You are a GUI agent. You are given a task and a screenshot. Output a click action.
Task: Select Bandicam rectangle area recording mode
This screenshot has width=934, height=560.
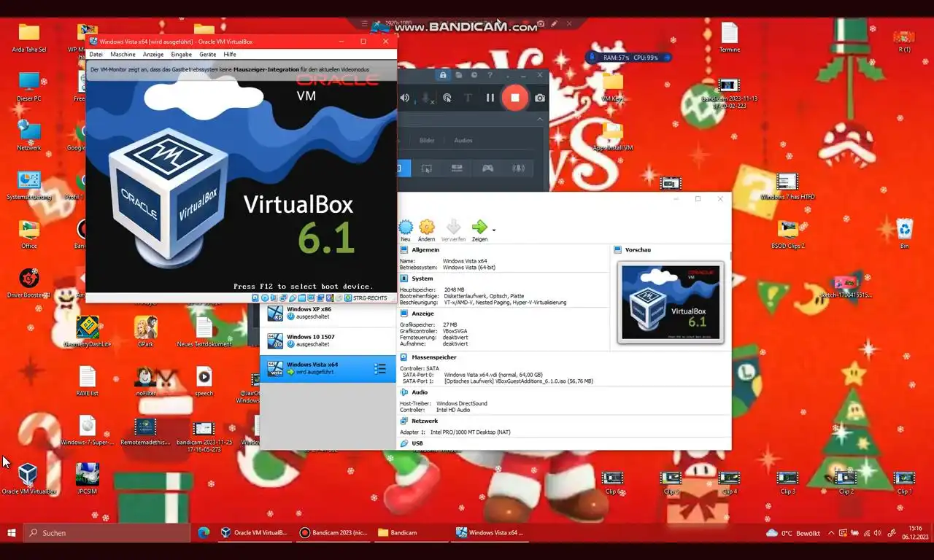[x=426, y=168]
